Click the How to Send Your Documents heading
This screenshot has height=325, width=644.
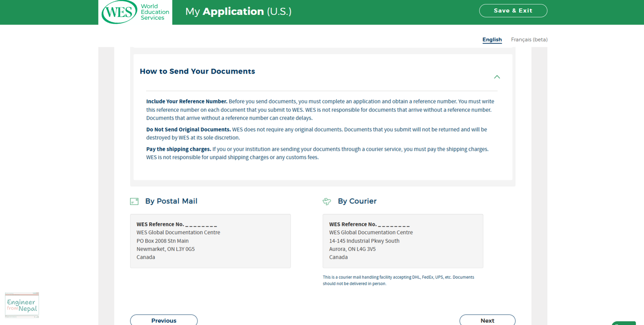tap(197, 71)
